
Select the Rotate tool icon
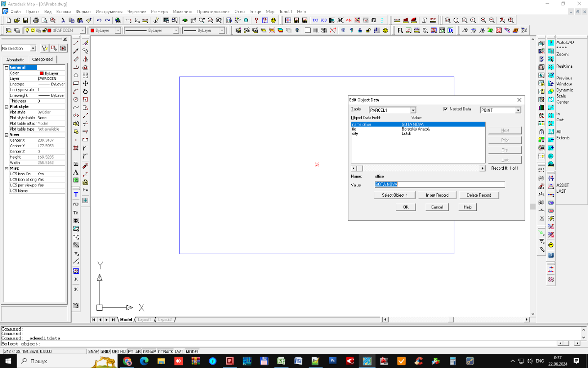click(85, 92)
